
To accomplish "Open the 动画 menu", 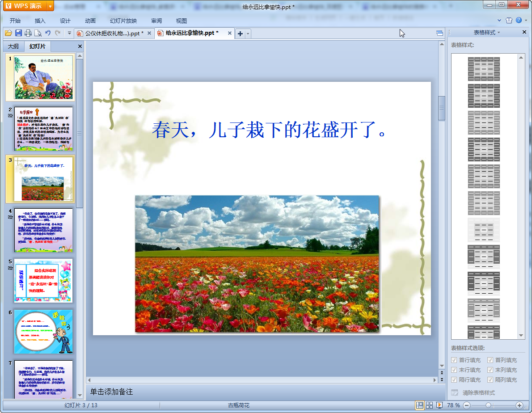I will tap(90, 21).
